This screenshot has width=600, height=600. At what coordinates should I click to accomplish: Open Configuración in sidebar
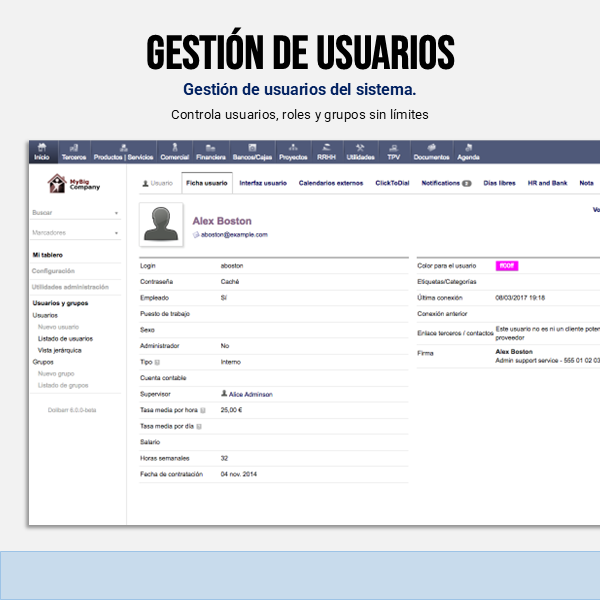pyautogui.click(x=53, y=271)
